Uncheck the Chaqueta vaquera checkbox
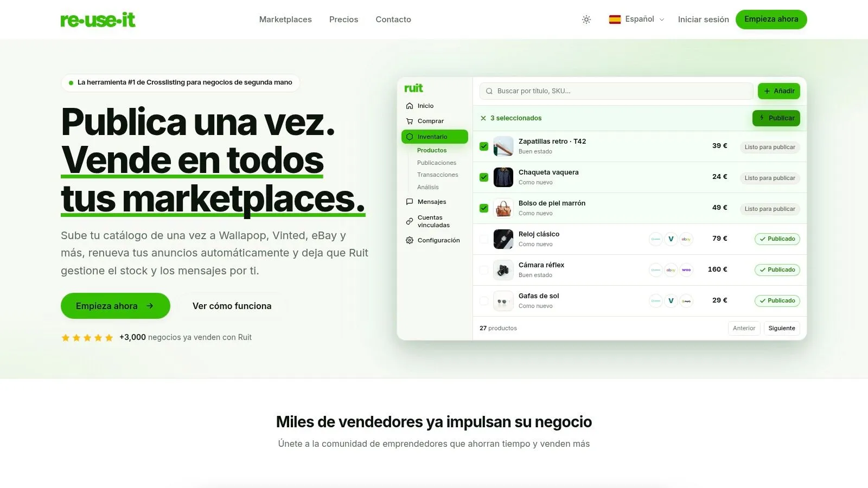 coord(484,177)
